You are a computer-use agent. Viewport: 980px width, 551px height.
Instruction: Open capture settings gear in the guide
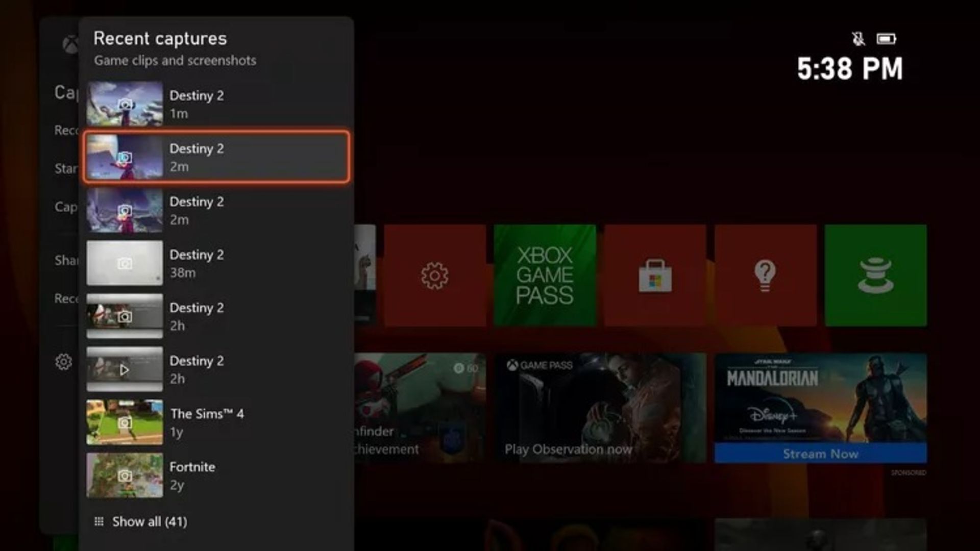coord(64,362)
